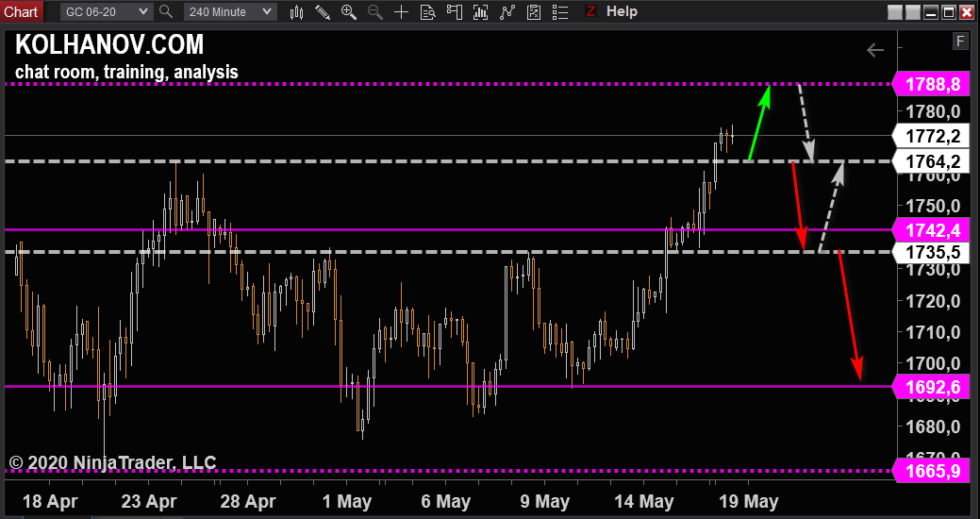This screenshot has height=519, width=980.
Task: Open the Data Series candlestick icon
Action: point(296,12)
